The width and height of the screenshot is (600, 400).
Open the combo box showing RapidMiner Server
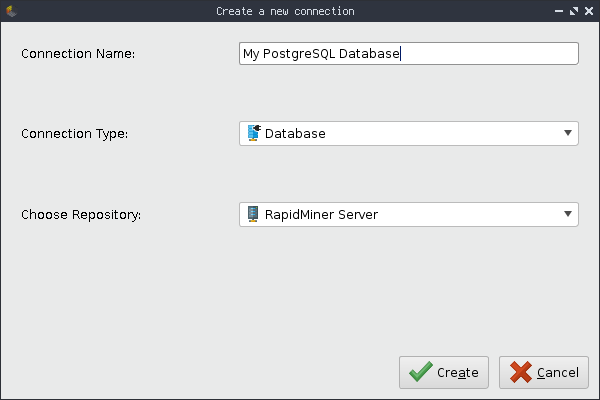(x=400, y=213)
